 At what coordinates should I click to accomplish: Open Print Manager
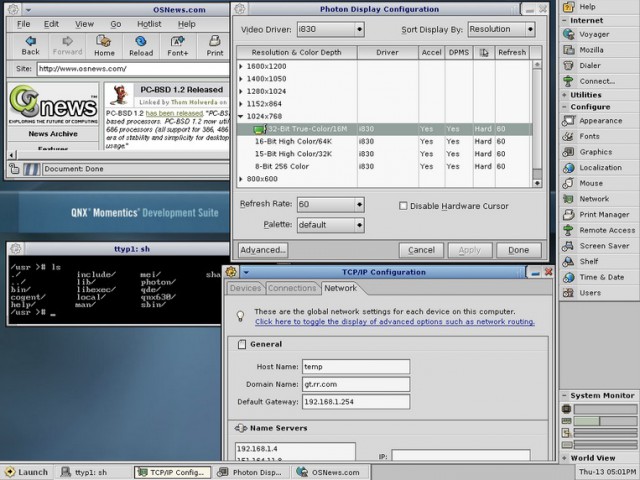coord(604,215)
